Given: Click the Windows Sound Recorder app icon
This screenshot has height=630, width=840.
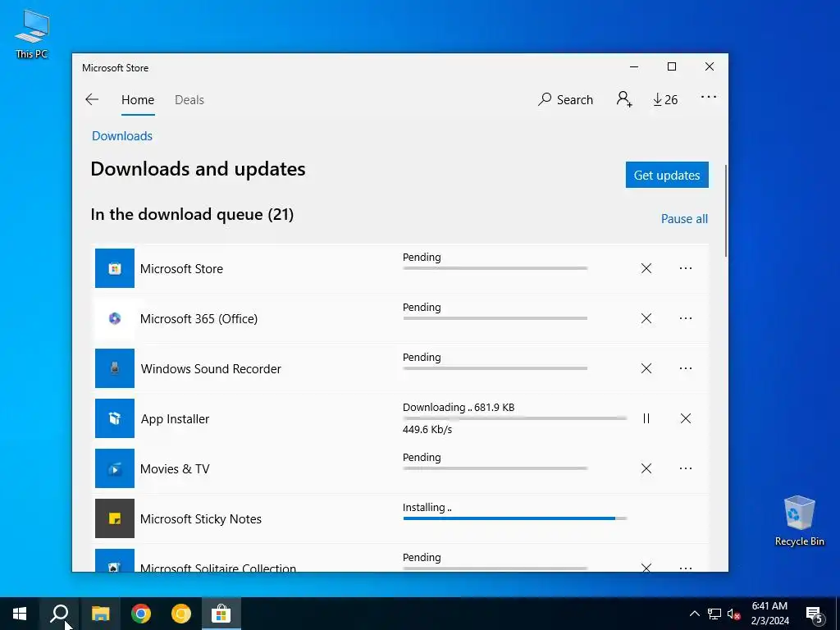Looking at the screenshot, I should click(x=115, y=368).
